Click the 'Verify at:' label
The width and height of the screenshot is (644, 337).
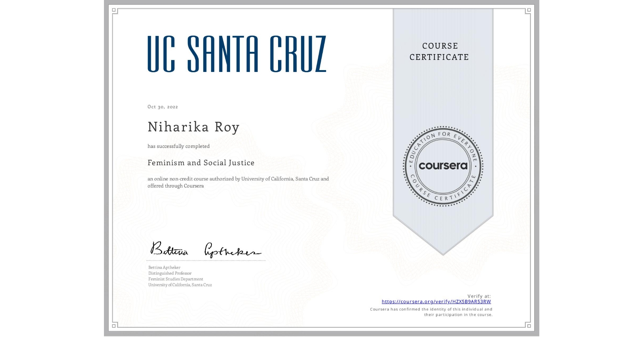pos(479,296)
